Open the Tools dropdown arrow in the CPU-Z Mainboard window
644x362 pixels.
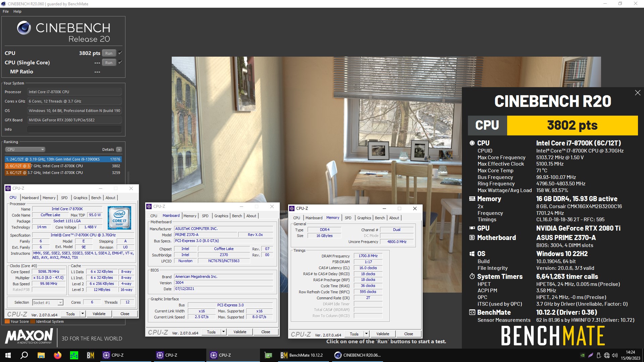[x=223, y=332]
